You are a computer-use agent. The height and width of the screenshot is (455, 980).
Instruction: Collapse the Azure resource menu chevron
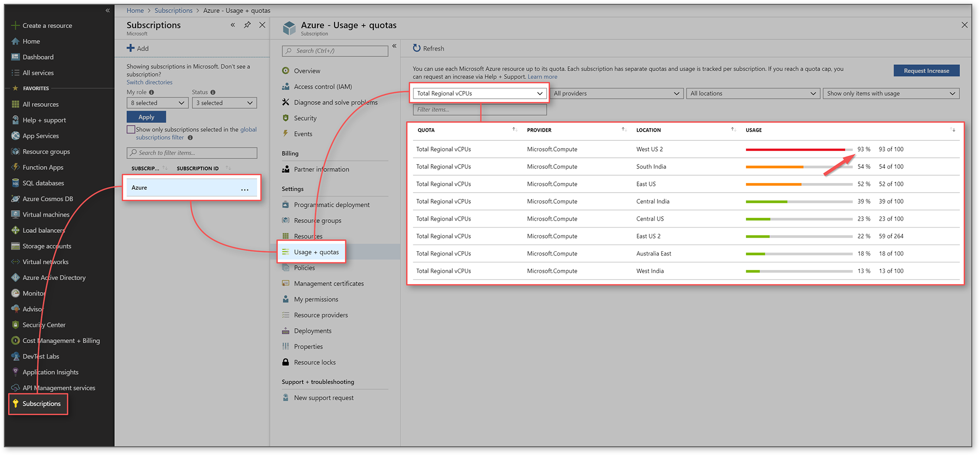[394, 46]
